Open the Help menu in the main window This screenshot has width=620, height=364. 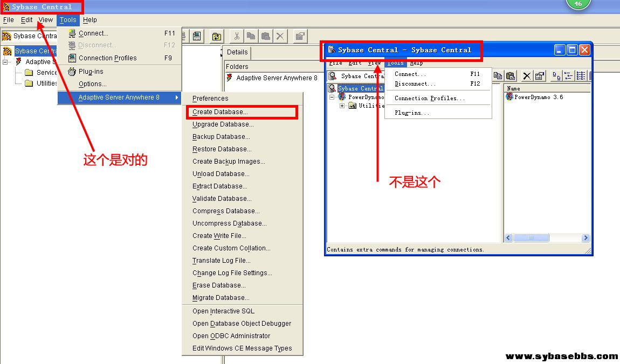(x=89, y=20)
